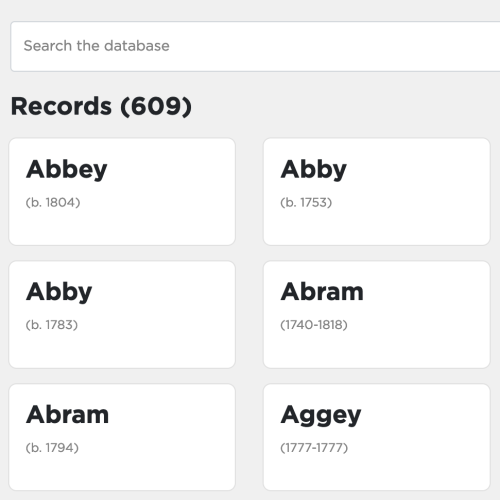Open Abby born 1783 name heading
This screenshot has width=500, height=500.
[59, 292]
